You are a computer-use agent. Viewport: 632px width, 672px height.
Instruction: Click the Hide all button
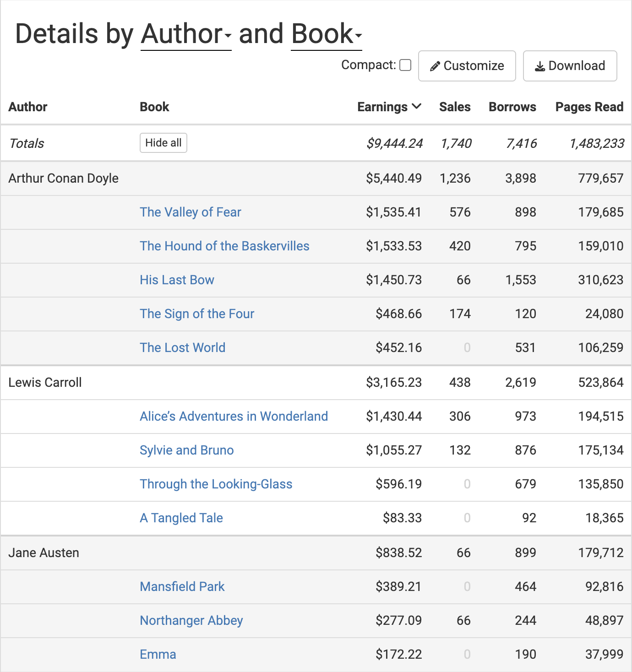click(163, 143)
